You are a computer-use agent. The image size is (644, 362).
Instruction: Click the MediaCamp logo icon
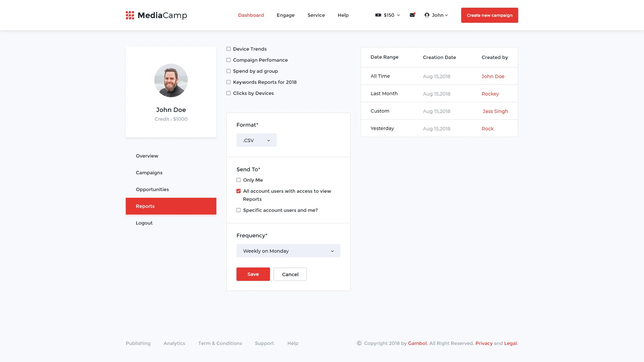click(130, 15)
